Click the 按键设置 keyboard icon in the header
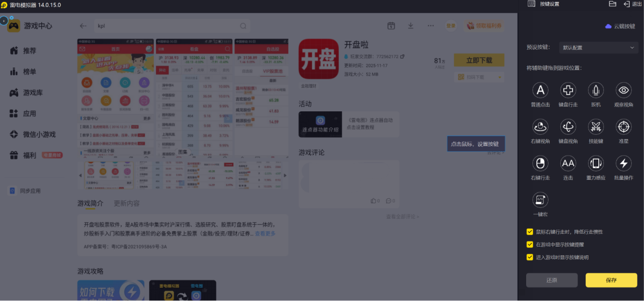The width and height of the screenshot is (644, 301). point(531,4)
